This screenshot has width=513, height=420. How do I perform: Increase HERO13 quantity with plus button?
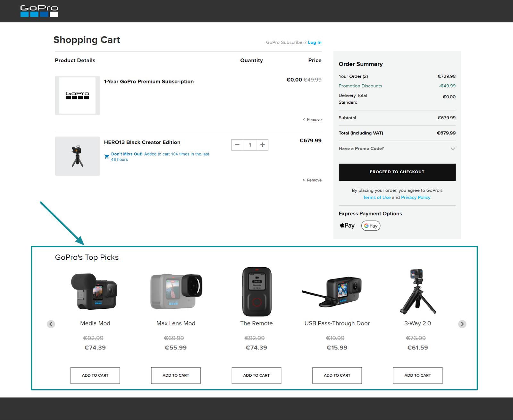263,145
